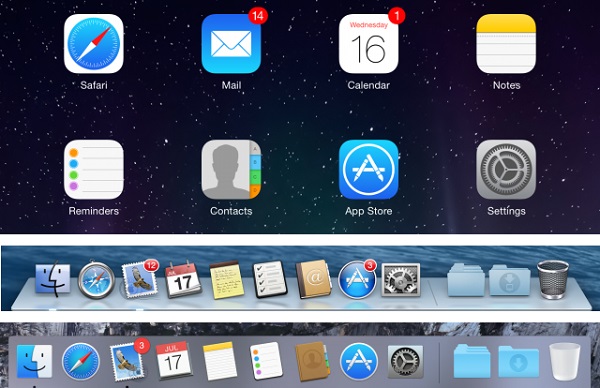The width and height of the screenshot is (600, 388).
Task: Open the iOS Settings app
Action: [506, 170]
